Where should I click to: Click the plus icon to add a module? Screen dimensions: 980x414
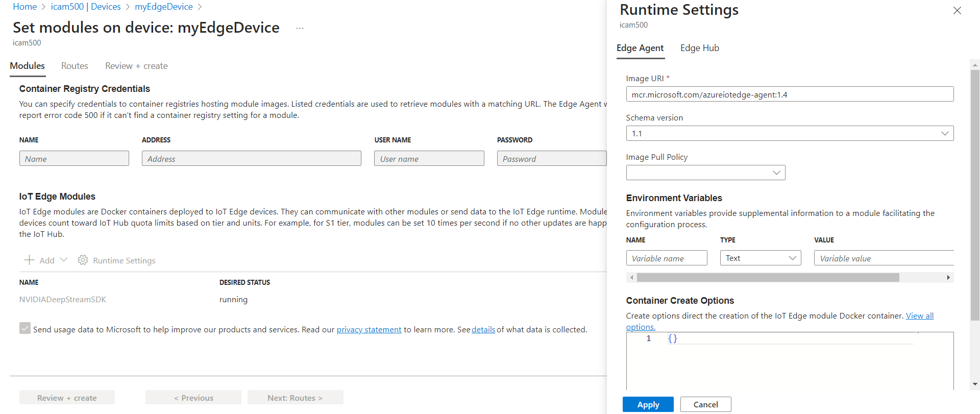point(30,260)
